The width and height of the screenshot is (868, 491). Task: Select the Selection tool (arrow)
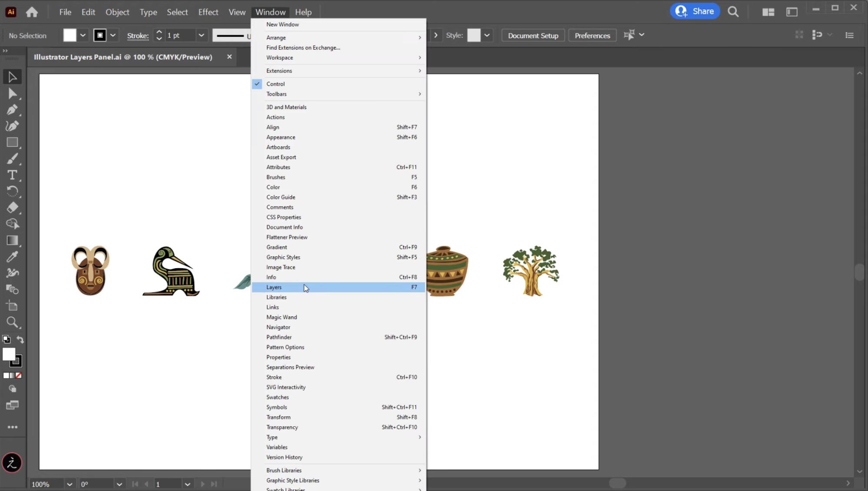click(x=13, y=76)
